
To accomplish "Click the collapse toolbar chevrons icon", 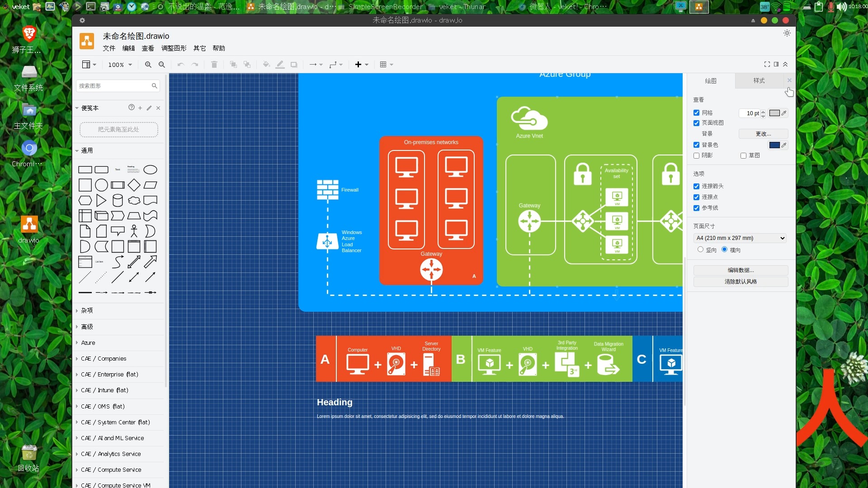I will click(785, 65).
